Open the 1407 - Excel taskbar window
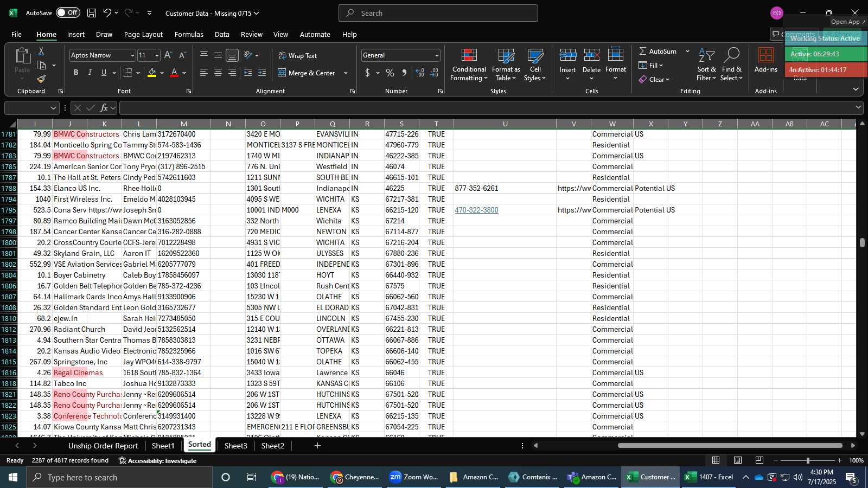Screen dimensions: 868x488 709,477
